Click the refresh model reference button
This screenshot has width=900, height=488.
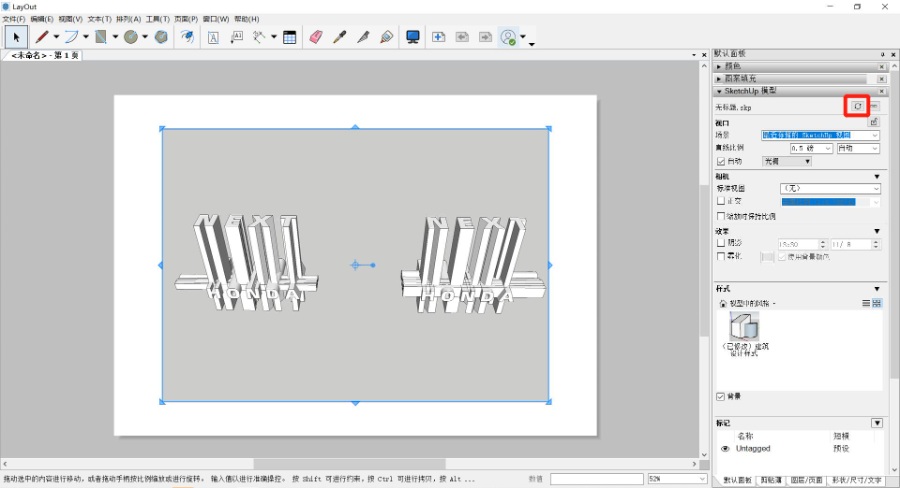858,106
